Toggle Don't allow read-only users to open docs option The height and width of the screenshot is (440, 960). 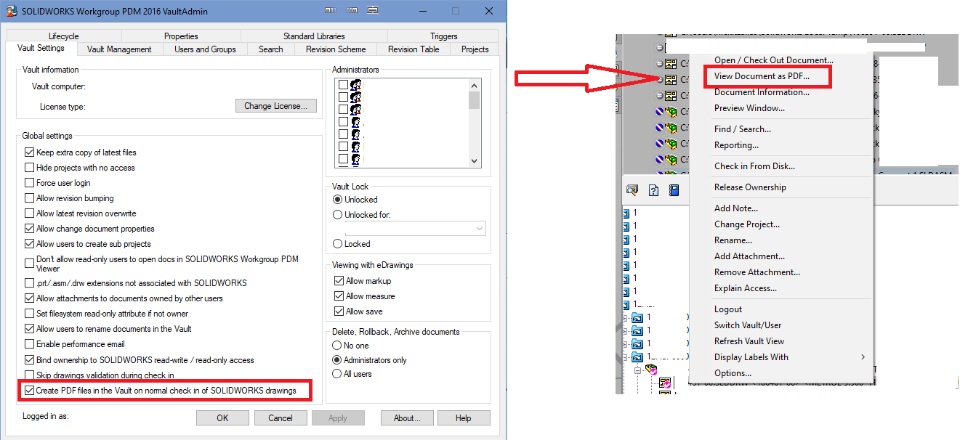tap(29, 263)
